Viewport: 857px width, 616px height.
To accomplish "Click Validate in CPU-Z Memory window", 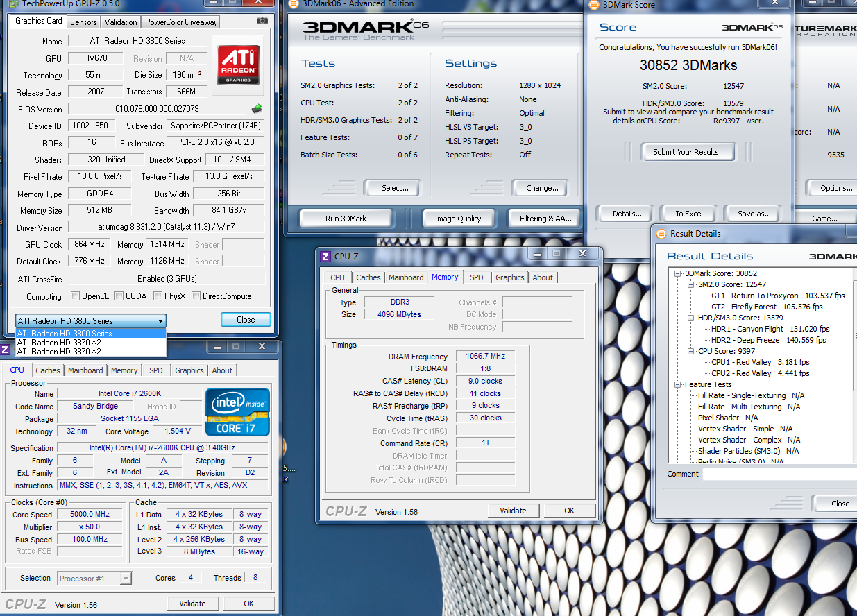I will pos(513,511).
